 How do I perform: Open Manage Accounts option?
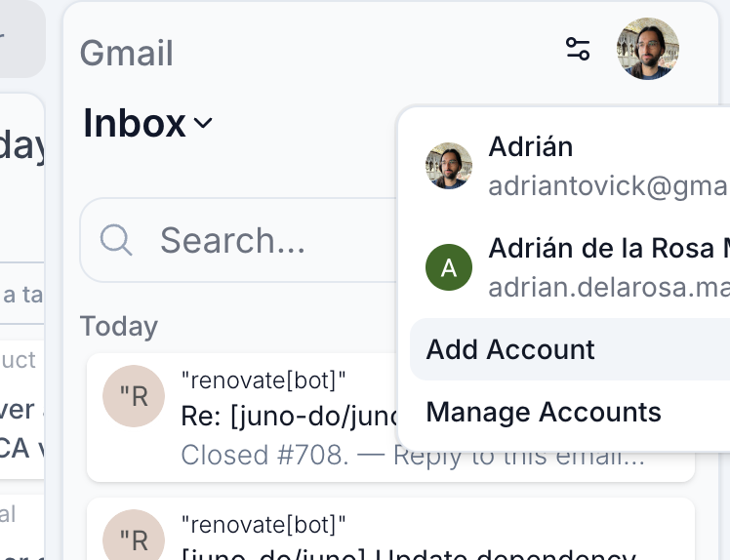(x=570, y=412)
